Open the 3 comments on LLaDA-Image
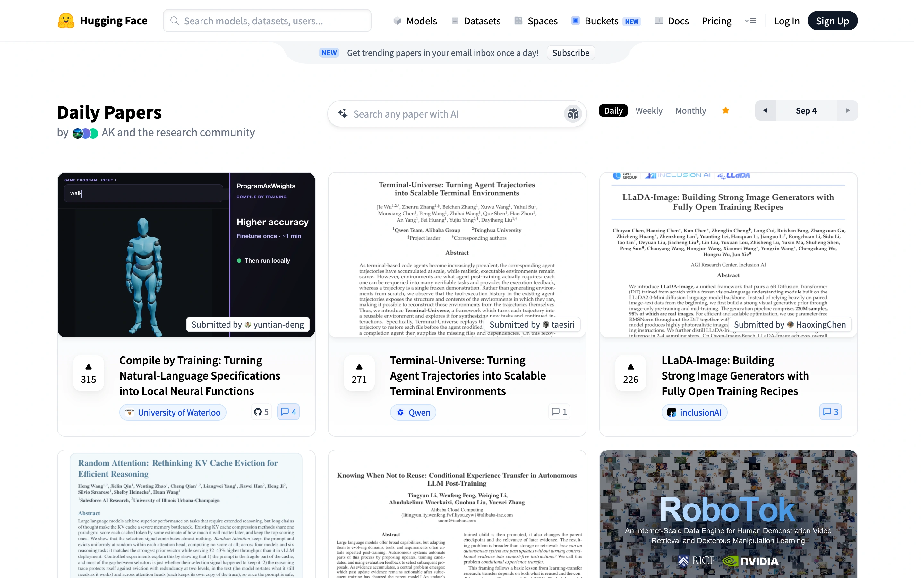 point(830,412)
